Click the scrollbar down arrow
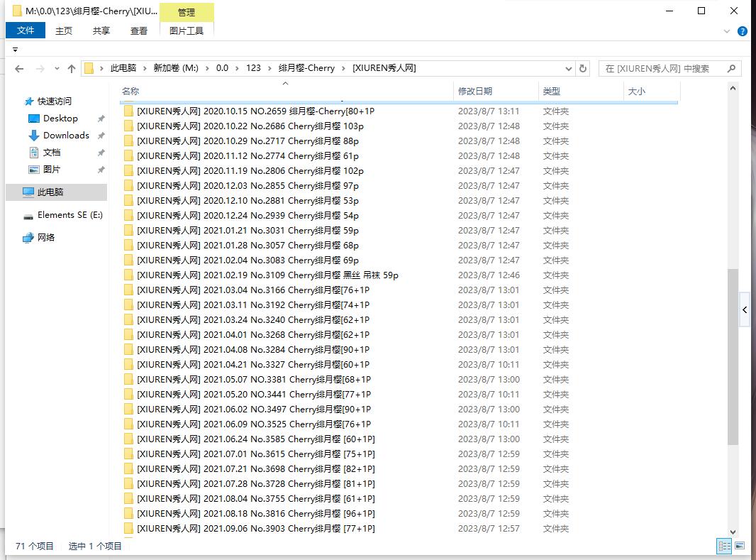 (733, 532)
